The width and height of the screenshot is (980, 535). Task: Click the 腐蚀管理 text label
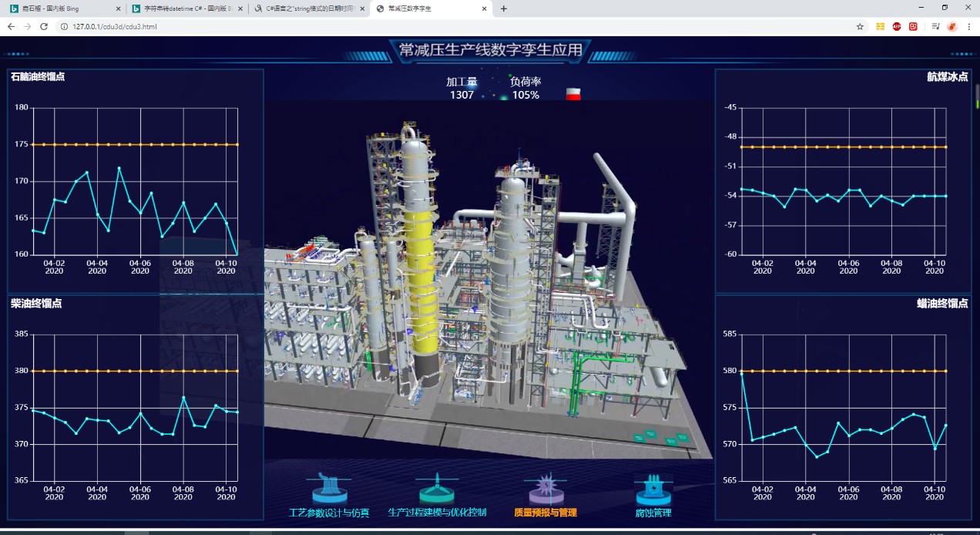pyautogui.click(x=653, y=513)
